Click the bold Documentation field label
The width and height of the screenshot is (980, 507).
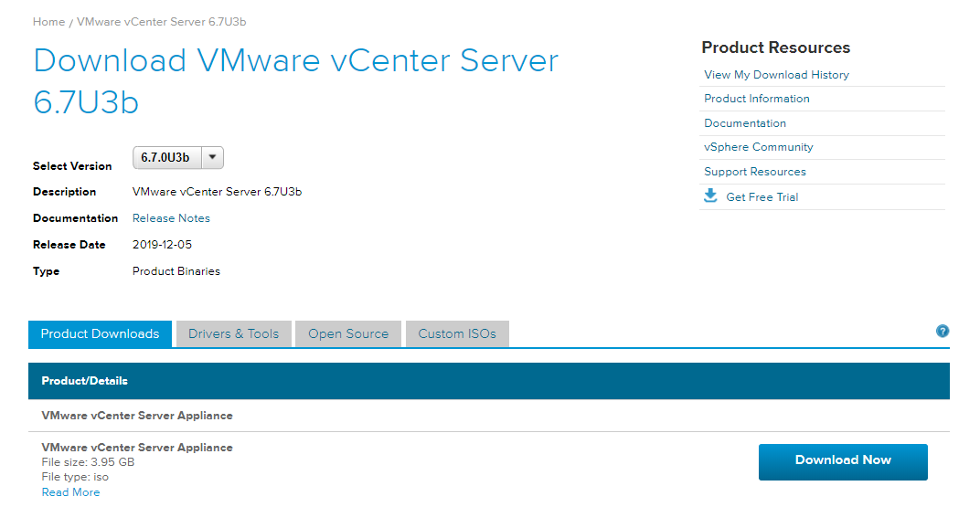[76, 218]
